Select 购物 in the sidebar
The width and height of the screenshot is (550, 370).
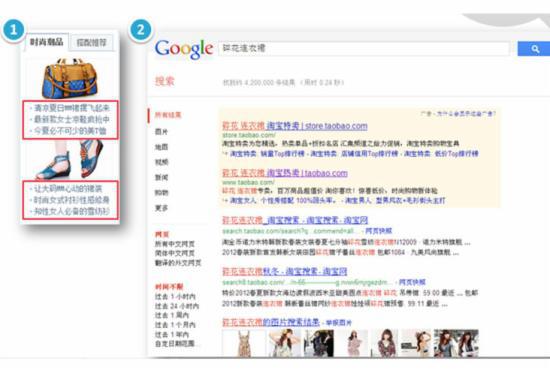pos(161,193)
